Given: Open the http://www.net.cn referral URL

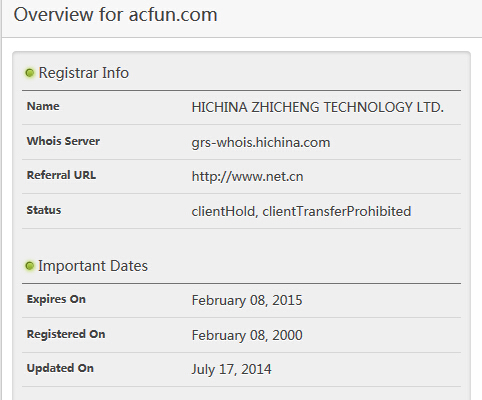Looking at the screenshot, I should 248,176.
